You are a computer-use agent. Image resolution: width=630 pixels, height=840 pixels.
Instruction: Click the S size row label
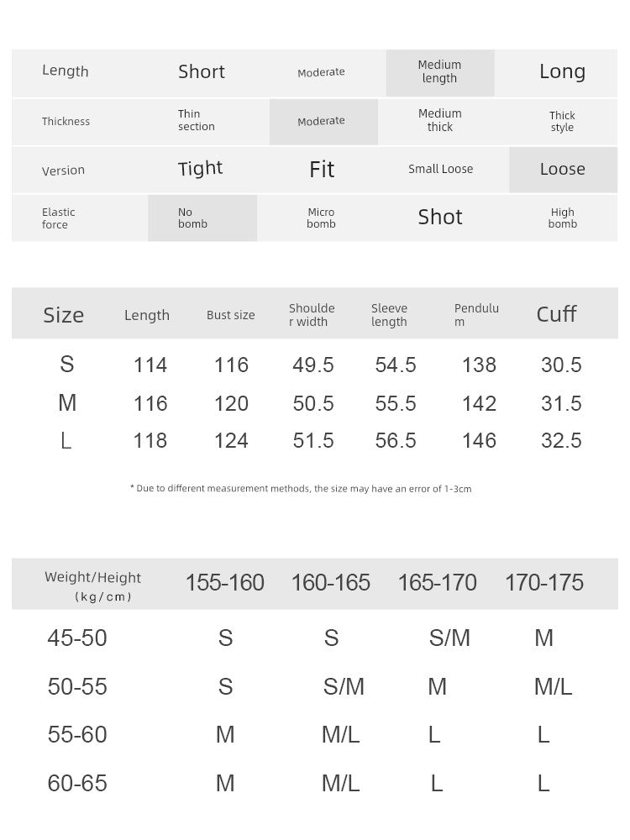(66, 365)
